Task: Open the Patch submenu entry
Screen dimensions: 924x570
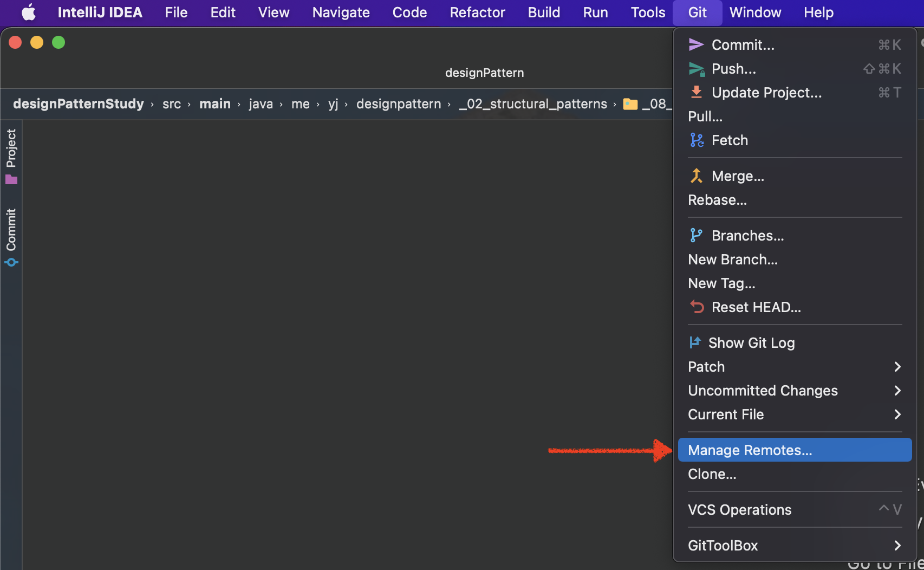Action: [x=795, y=367]
